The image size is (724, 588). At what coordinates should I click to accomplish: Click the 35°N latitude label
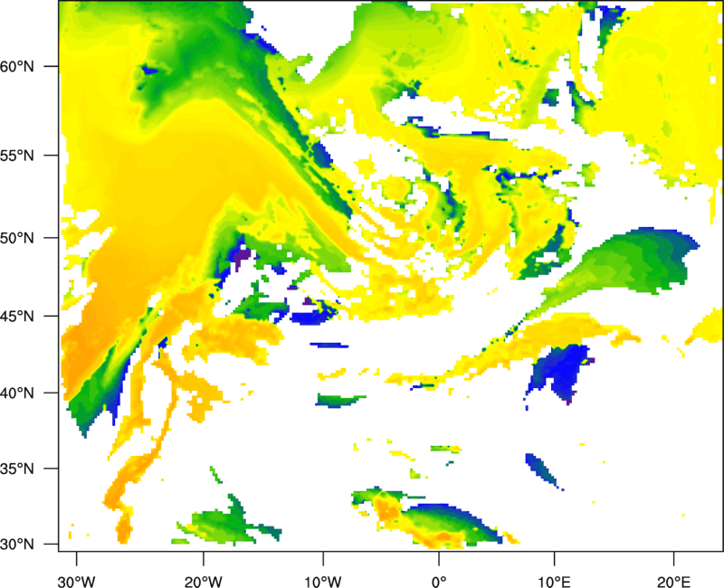[17, 469]
